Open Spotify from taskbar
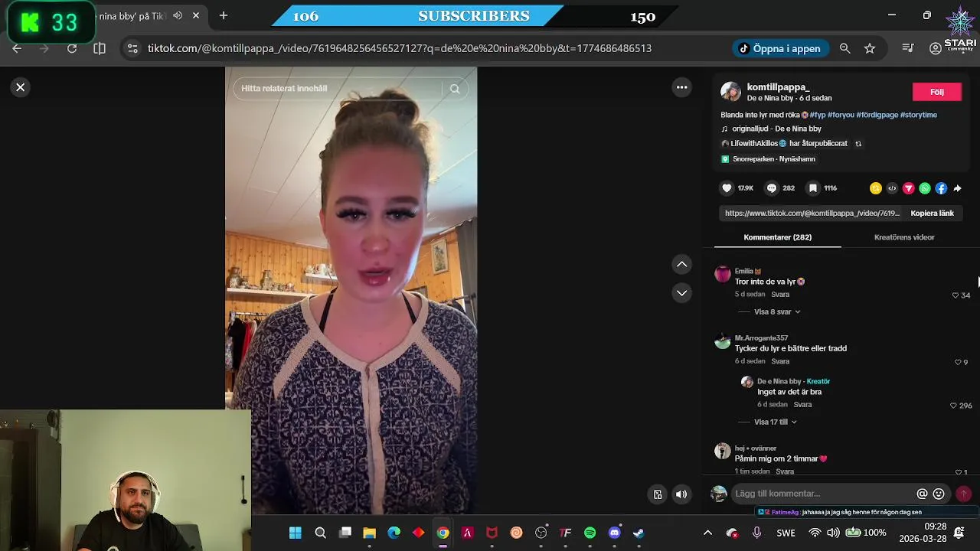980x551 pixels. (590, 533)
